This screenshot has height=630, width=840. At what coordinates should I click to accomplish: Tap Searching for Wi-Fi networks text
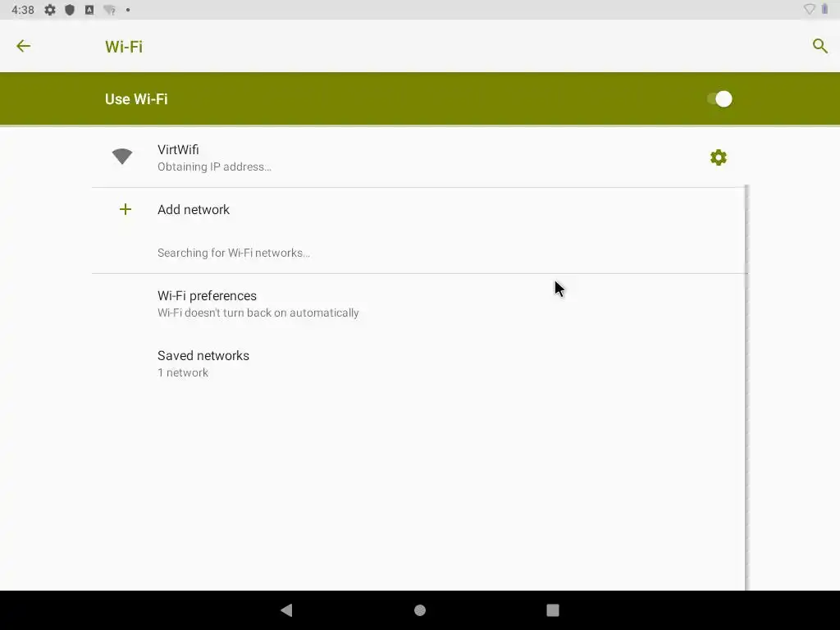click(234, 253)
